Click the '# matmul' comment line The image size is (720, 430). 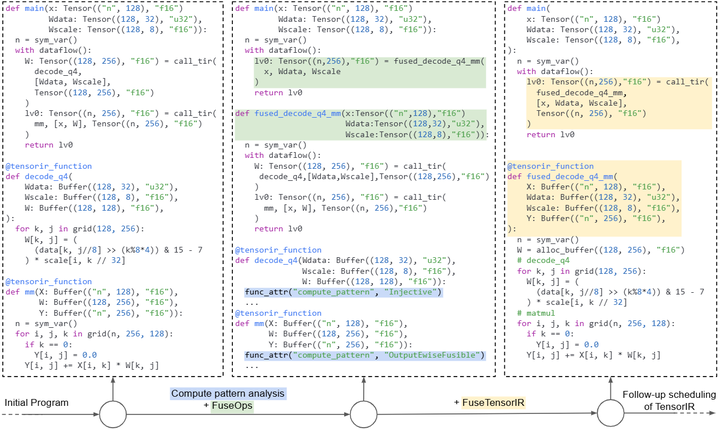(536, 313)
